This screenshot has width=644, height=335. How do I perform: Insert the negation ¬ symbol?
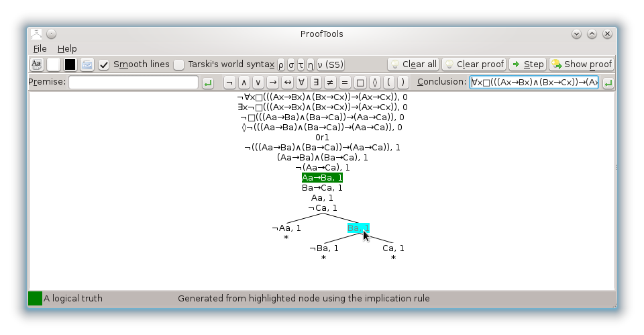click(x=229, y=83)
